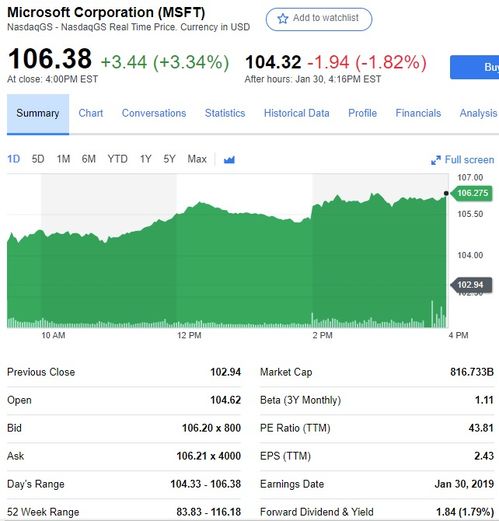Image resolution: width=499 pixels, height=521 pixels.
Task: Show the Max chart range
Action: [x=197, y=159]
